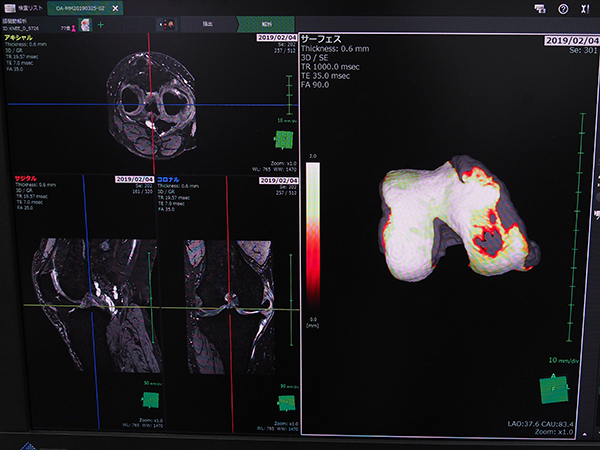
Task: Click the pink patient figure icon
Action: coord(73,25)
